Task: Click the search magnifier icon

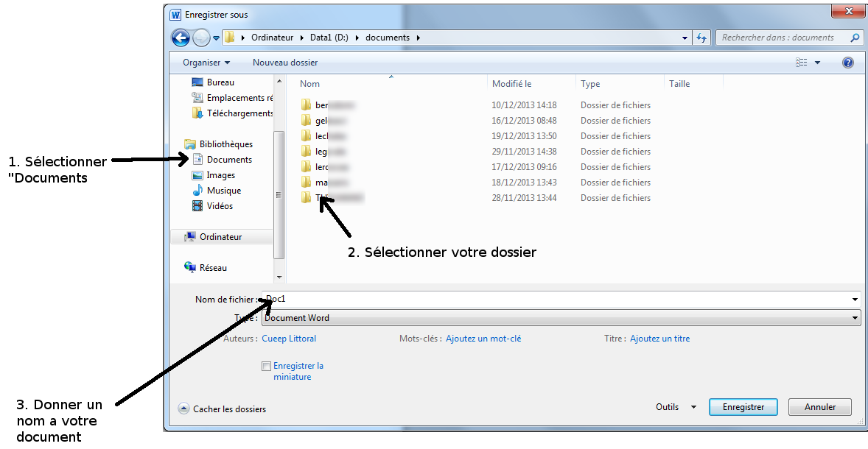Action: 855,38
